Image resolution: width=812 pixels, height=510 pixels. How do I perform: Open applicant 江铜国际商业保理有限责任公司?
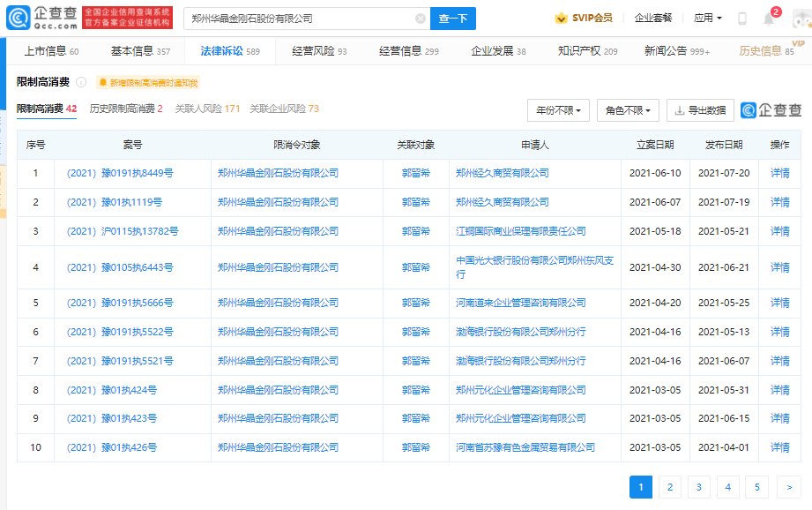[x=520, y=231]
